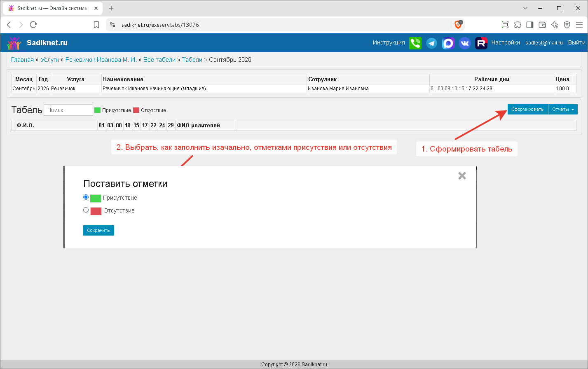Screen dimensions: 588x369
Task: Open the purple Max messenger icon
Action: coord(448,43)
